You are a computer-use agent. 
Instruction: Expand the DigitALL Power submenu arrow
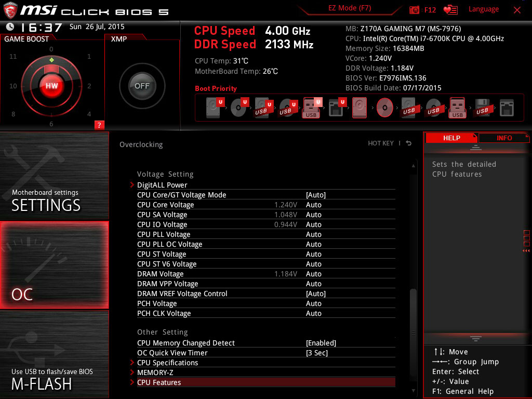click(x=132, y=185)
